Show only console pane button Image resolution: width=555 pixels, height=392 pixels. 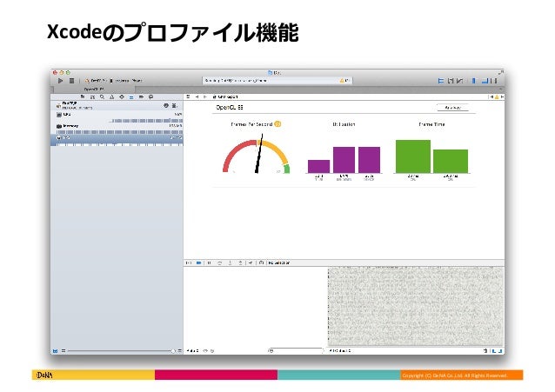(500, 351)
